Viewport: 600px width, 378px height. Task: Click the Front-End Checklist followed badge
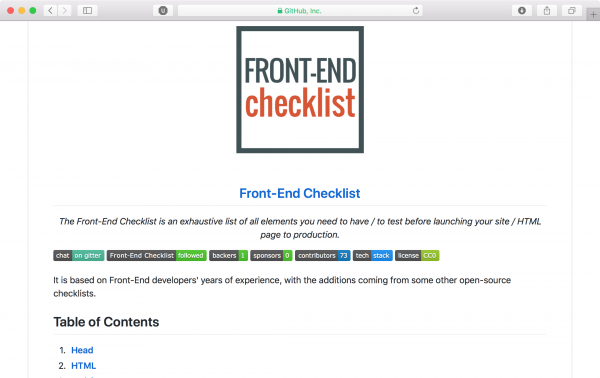coord(157,256)
